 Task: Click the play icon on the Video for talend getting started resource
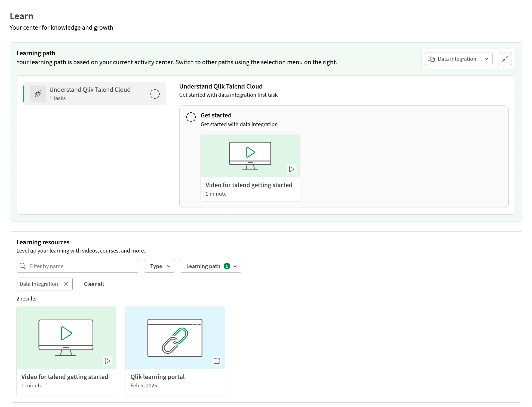point(107,361)
